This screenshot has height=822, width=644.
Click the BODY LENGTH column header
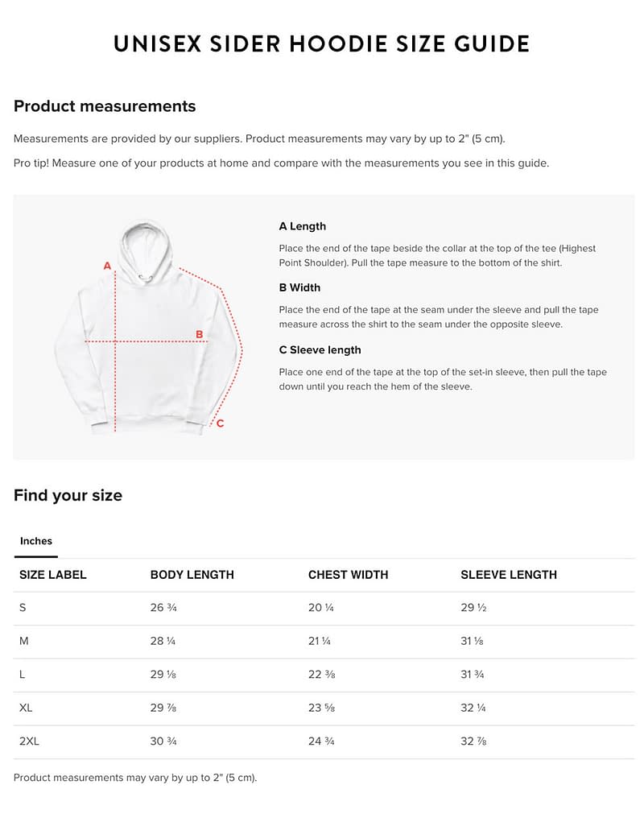pos(192,575)
